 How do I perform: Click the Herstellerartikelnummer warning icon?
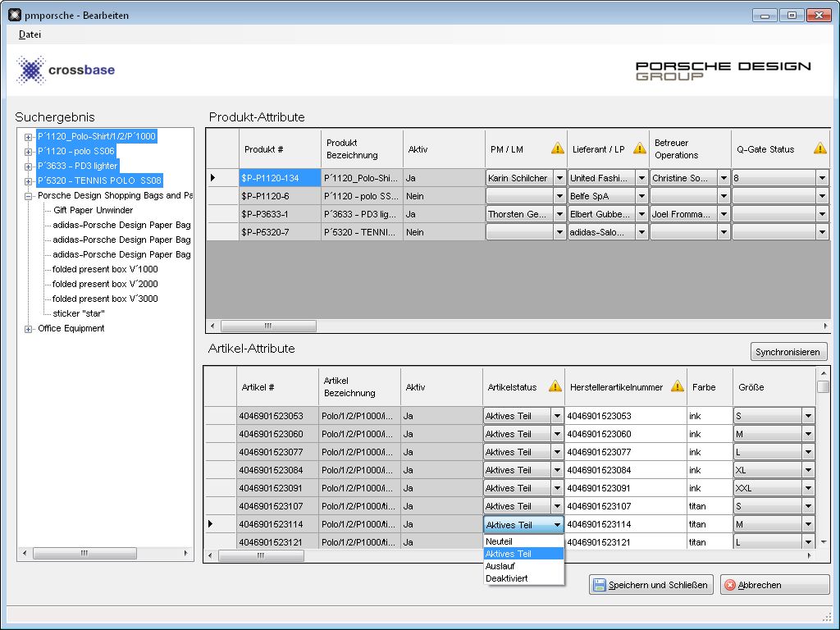tap(677, 386)
